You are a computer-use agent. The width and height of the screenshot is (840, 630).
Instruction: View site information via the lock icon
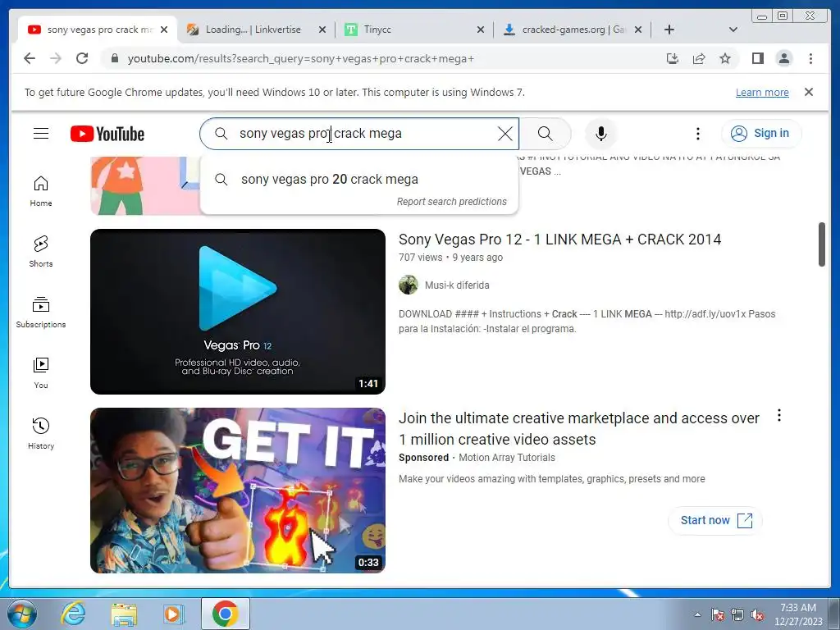click(114, 58)
